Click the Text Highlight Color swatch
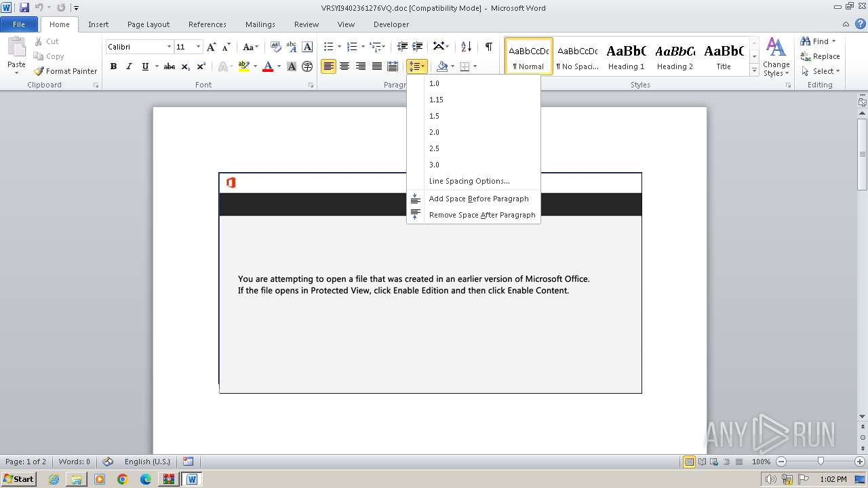 point(244,66)
